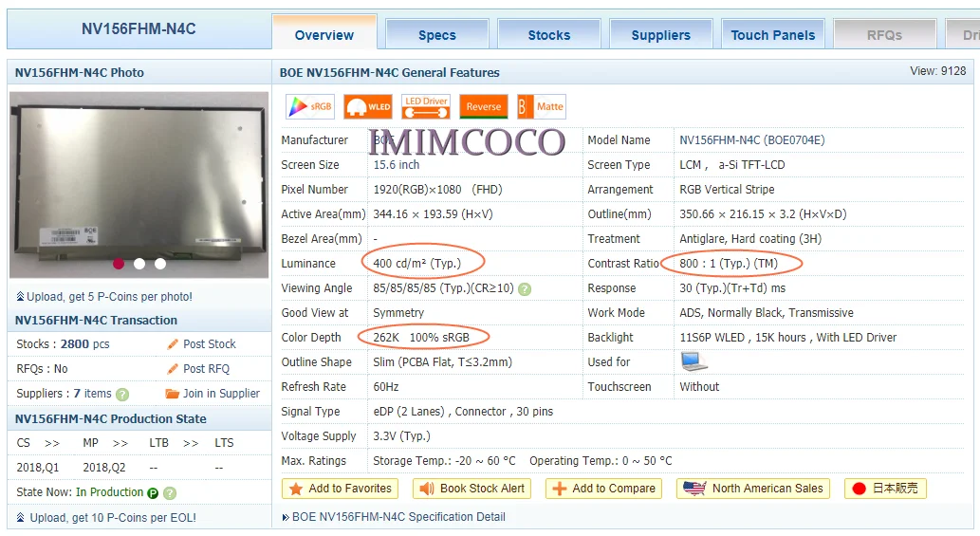Screen dimensions: 980x536
Task: Click North American Sales button
Action: click(x=753, y=489)
